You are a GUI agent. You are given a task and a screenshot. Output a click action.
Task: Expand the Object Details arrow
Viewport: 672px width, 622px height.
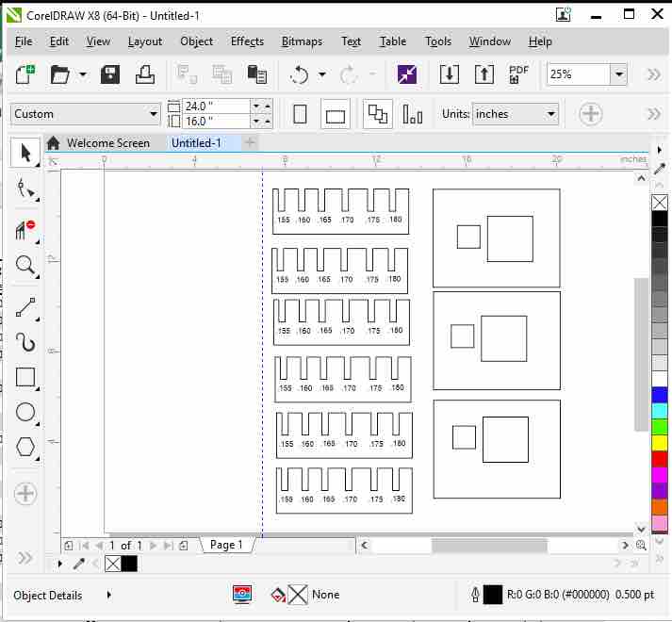[x=108, y=595]
